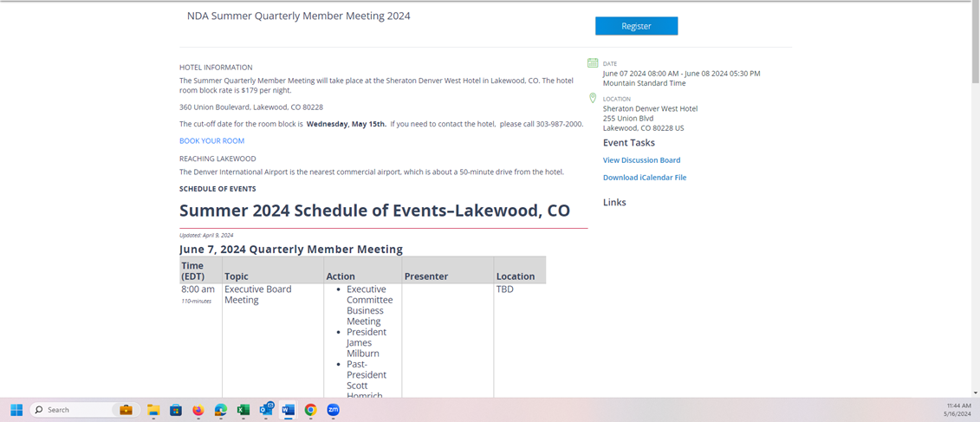Open Excel from the taskbar
Screen dimensions: 980x422
[243, 410]
